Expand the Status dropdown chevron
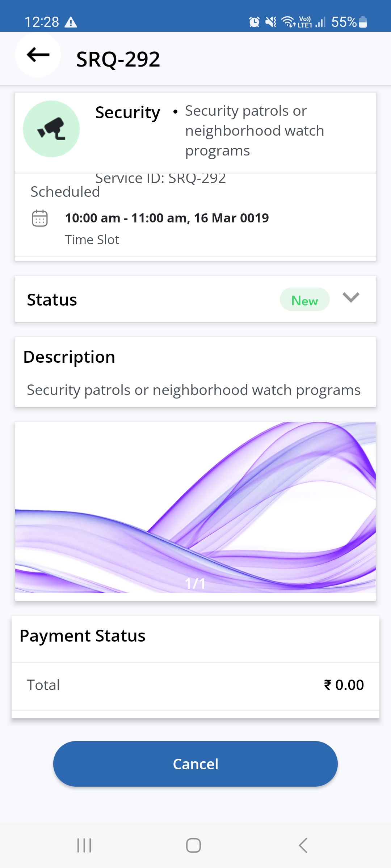 point(351,298)
